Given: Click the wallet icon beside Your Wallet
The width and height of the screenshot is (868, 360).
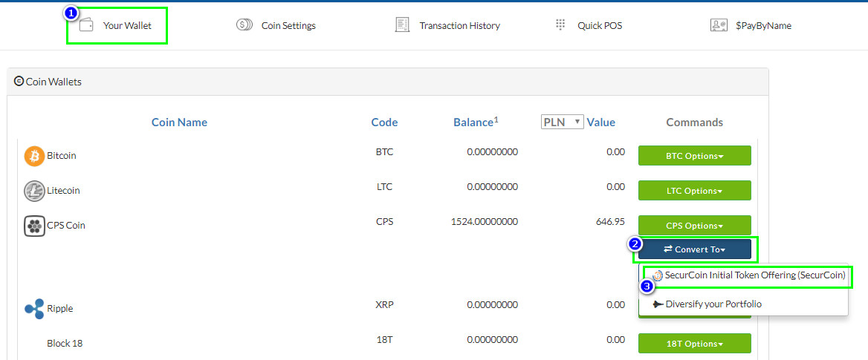Looking at the screenshot, I should point(85,25).
